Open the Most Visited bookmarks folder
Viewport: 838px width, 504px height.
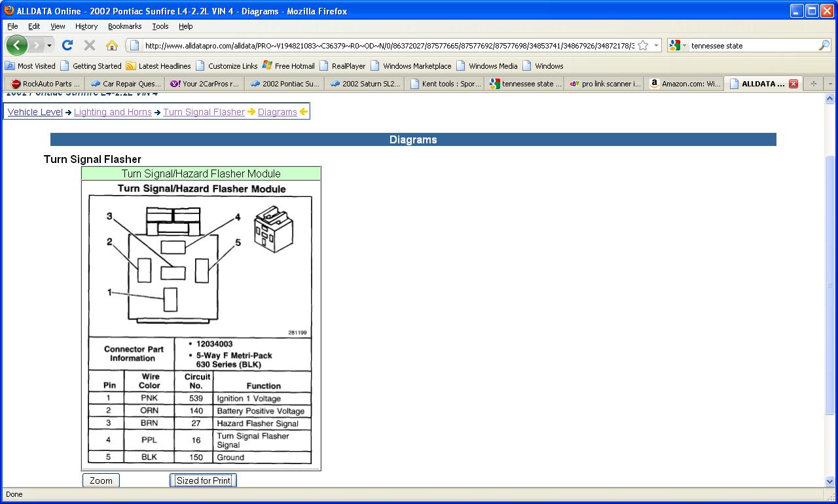coord(30,65)
